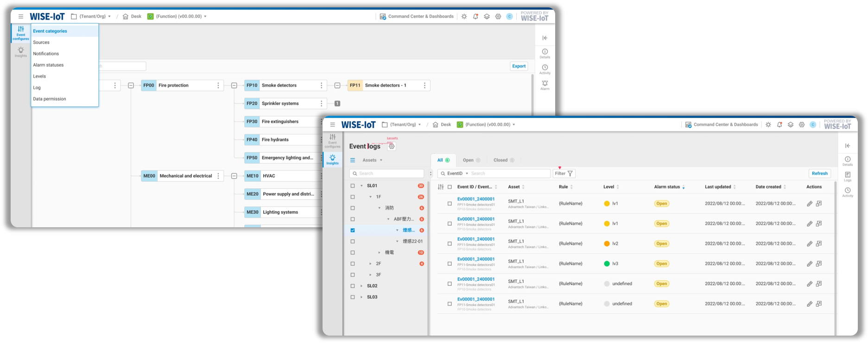Click the Alarm bell icon in right panel
The image size is (868, 343).
click(x=545, y=84)
